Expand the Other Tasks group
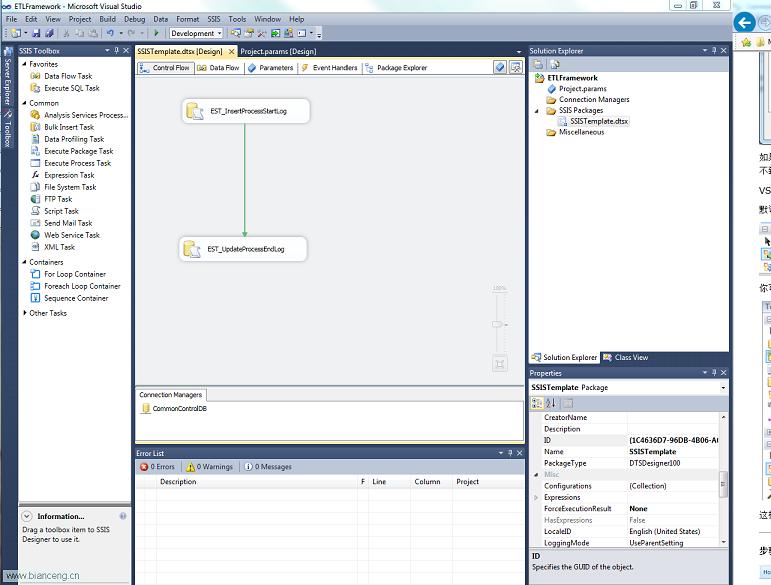 tap(25, 313)
